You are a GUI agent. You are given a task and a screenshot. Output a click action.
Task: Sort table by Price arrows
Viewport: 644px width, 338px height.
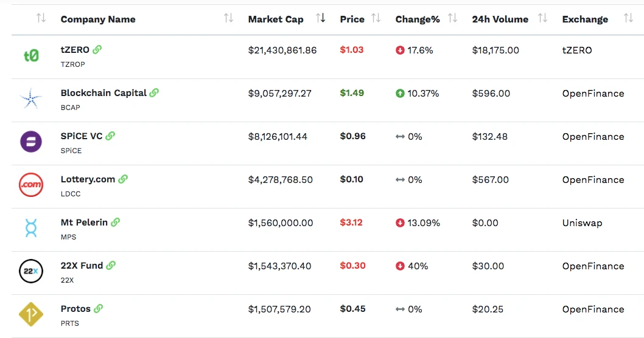tap(376, 18)
